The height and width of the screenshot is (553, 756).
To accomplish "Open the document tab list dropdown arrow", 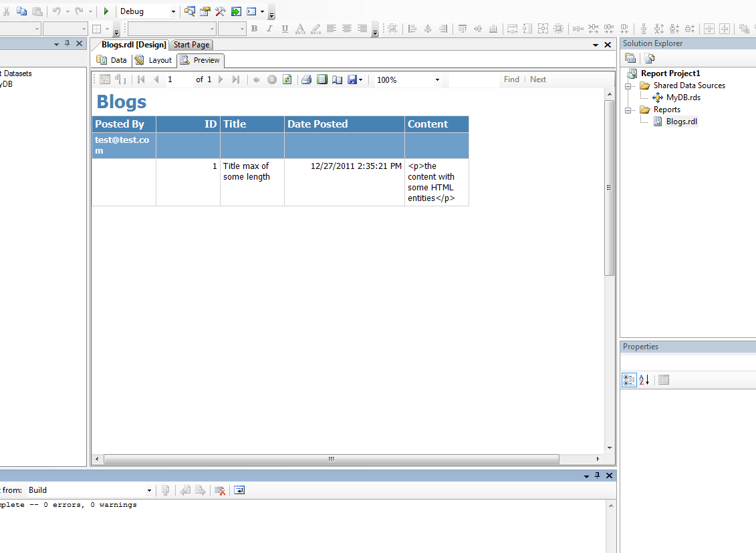I will (x=596, y=45).
